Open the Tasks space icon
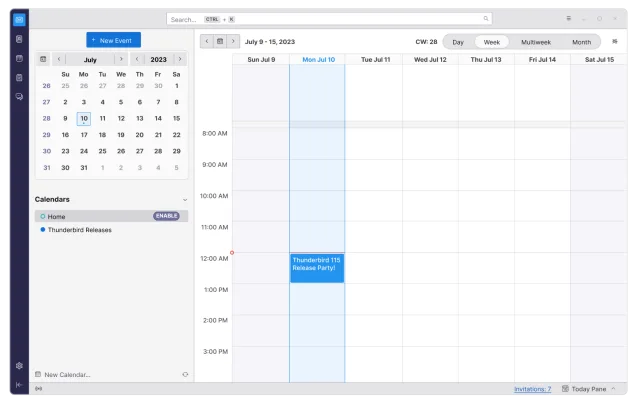Viewport: 640px width, 405px height. tap(19, 78)
